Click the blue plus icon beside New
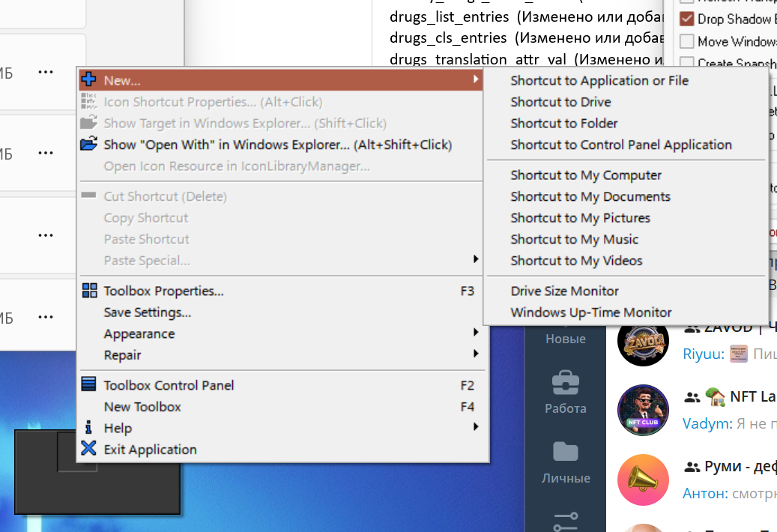 coord(88,80)
